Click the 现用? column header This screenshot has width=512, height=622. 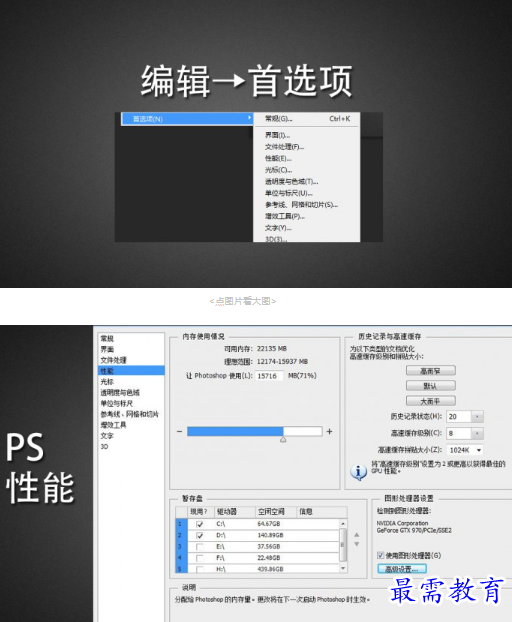(201, 512)
